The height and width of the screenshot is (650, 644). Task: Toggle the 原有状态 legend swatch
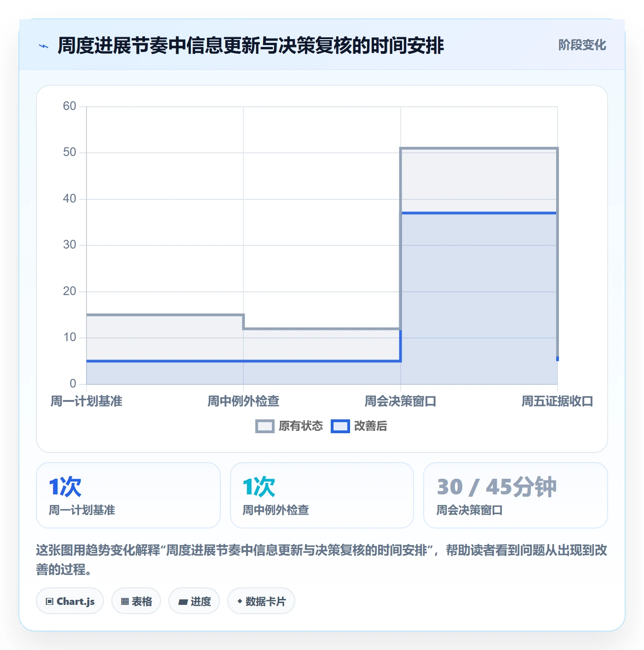coord(265,426)
